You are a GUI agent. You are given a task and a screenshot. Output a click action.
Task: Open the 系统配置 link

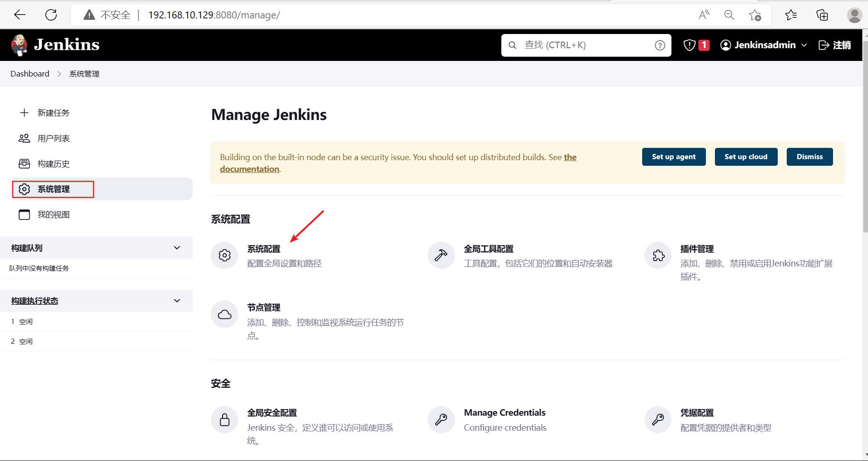pyautogui.click(x=264, y=249)
